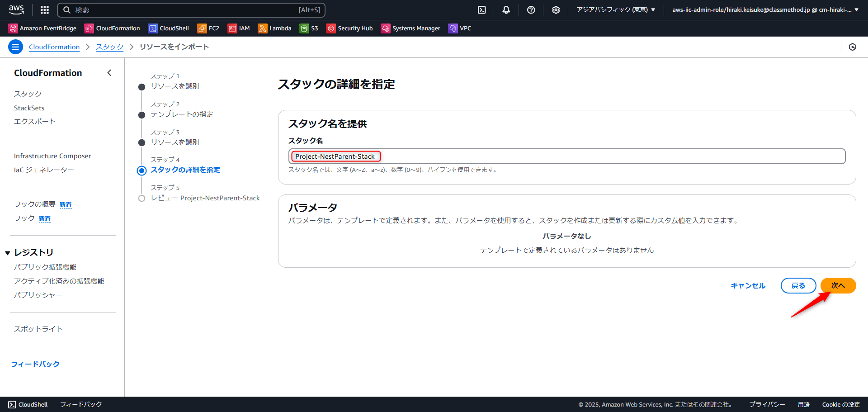
Task: Open Infrastructure Composer in the sidebar
Action: click(x=52, y=156)
